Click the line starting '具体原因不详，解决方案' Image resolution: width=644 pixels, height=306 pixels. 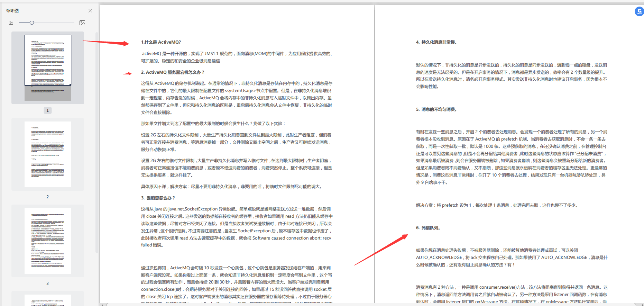(231, 187)
